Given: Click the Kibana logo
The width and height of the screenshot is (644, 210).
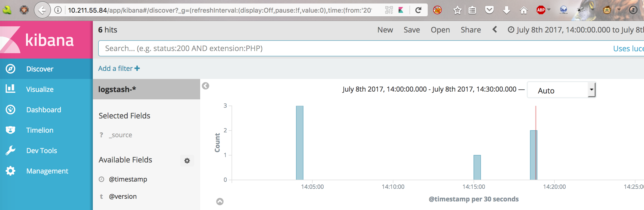Looking at the screenshot, I should click(x=46, y=40).
